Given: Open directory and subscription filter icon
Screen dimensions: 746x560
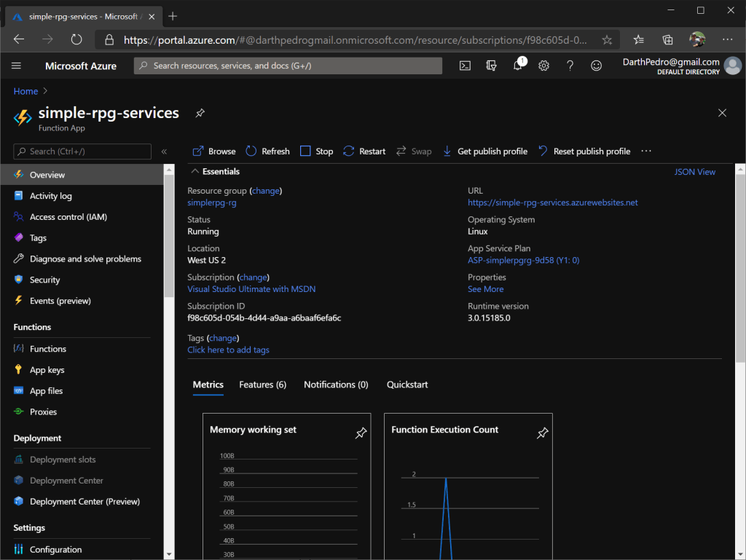Looking at the screenshot, I should pyautogui.click(x=491, y=66).
